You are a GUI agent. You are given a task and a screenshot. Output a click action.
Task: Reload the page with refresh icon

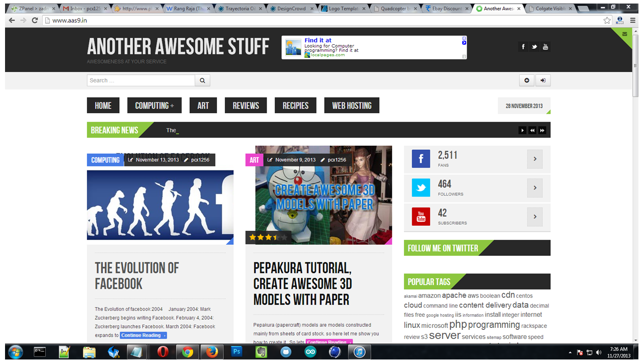[x=35, y=20]
